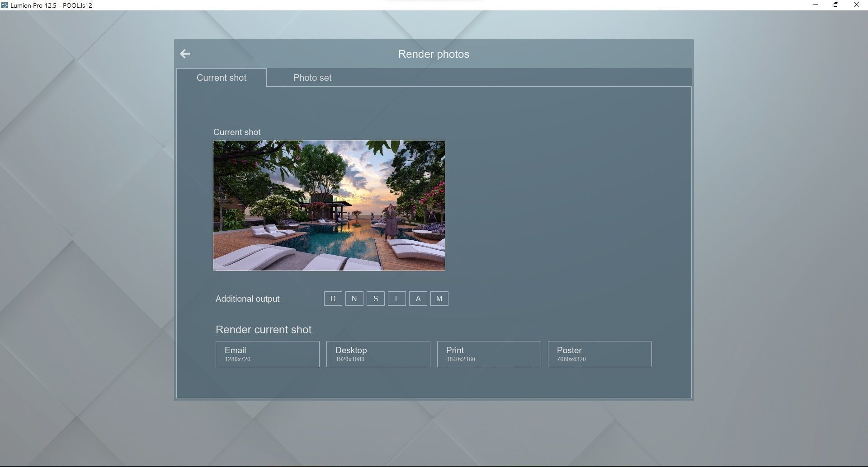
Task: Click the current shot pool preview thumbnail
Action: (329, 205)
